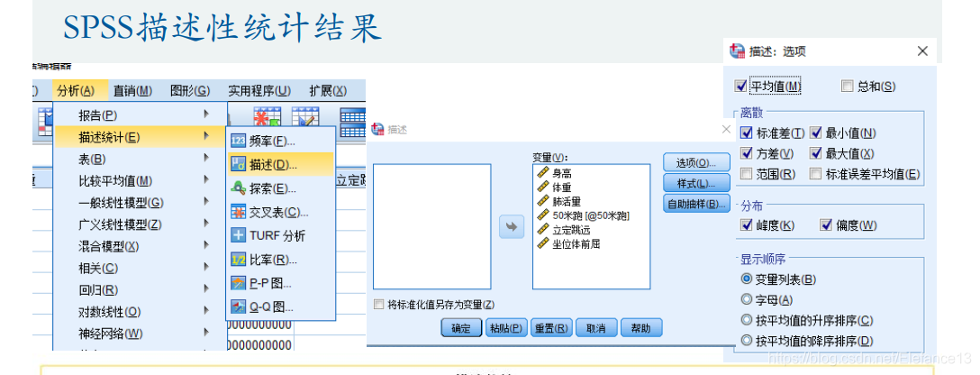Toggle the 方差(V) checkbox

pyautogui.click(x=746, y=153)
